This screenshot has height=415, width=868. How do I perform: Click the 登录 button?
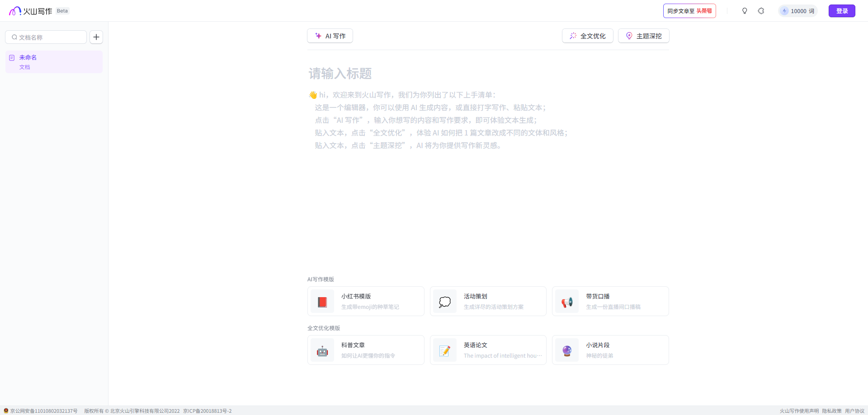coord(842,10)
